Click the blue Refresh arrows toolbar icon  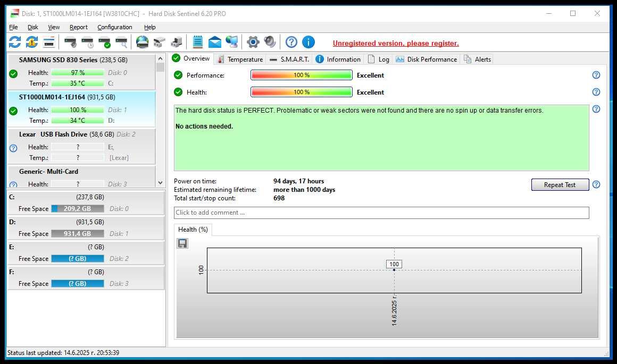pos(15,42)
